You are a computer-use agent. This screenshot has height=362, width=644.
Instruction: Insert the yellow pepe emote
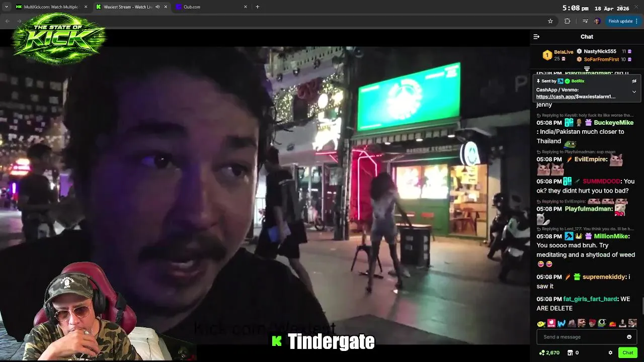tap(541, 323)
